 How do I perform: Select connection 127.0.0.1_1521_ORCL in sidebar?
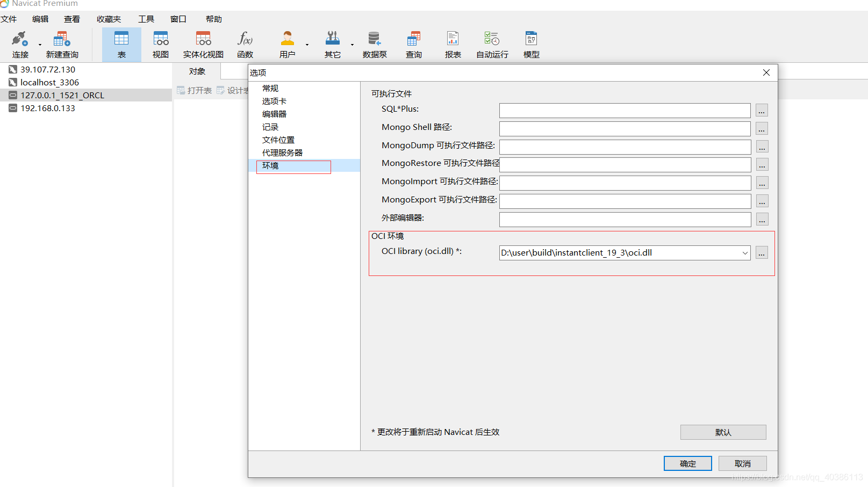86,95
